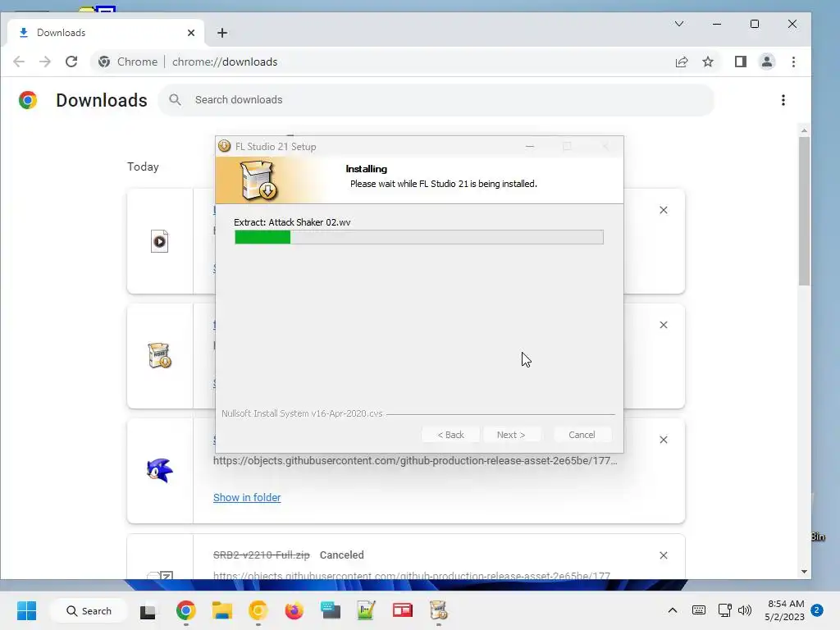
Task: Remove the media file download entry
Action: coord(663,210)
